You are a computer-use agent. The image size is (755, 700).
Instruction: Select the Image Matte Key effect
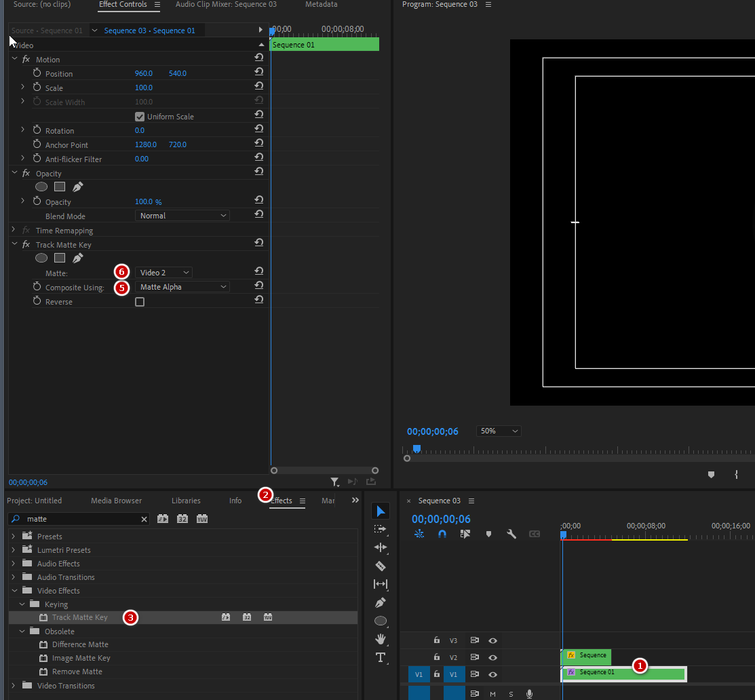[x=81, y=658]
